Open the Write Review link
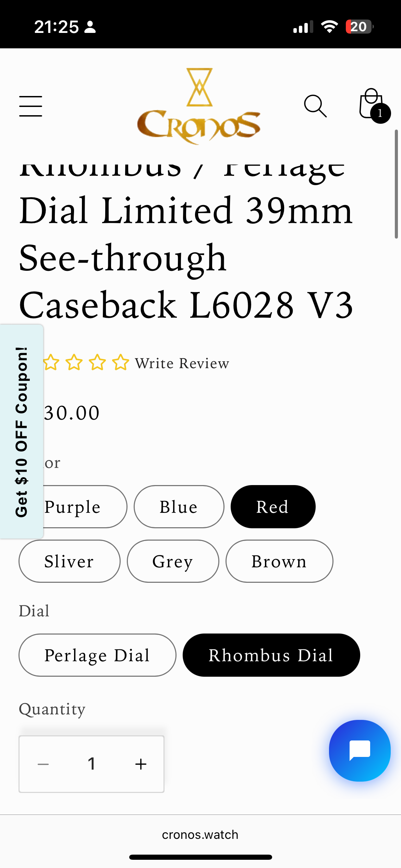401x868 pixels. 182,363
